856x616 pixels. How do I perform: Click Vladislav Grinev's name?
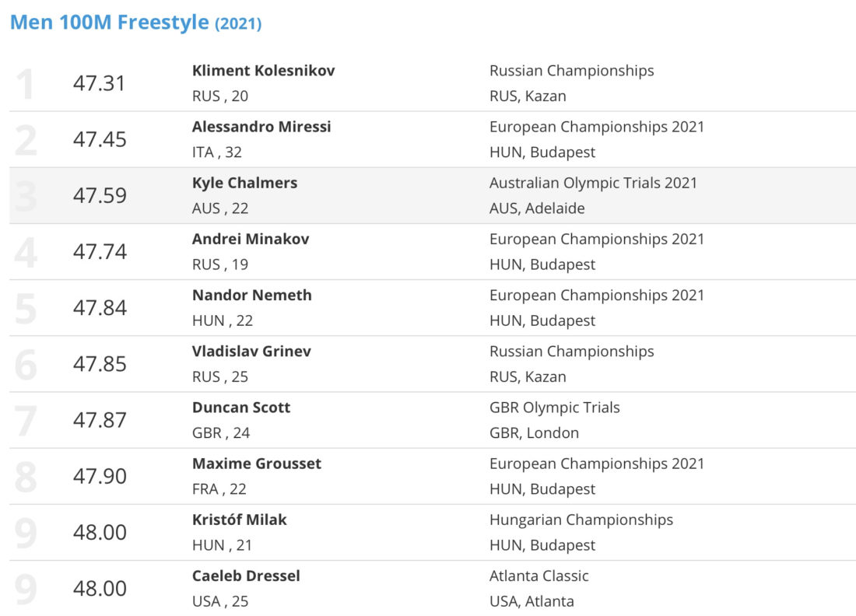click(251, 352)
